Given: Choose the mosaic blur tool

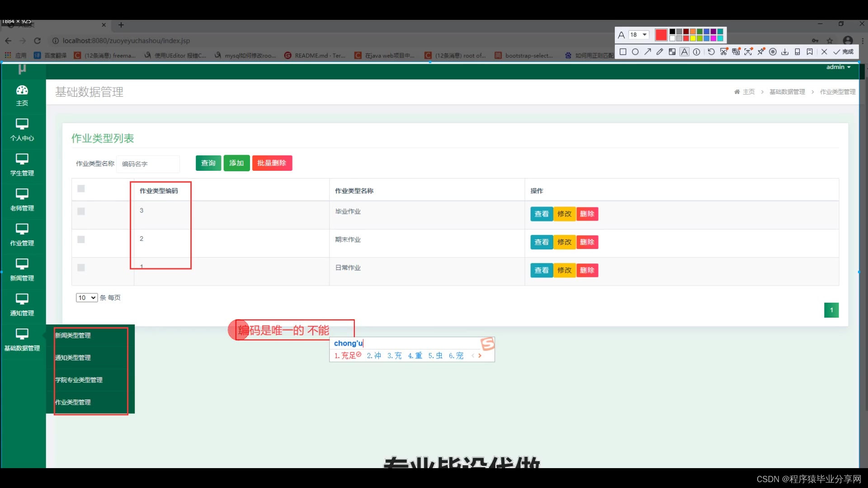Looking at the screenshot, I should 672,52.
